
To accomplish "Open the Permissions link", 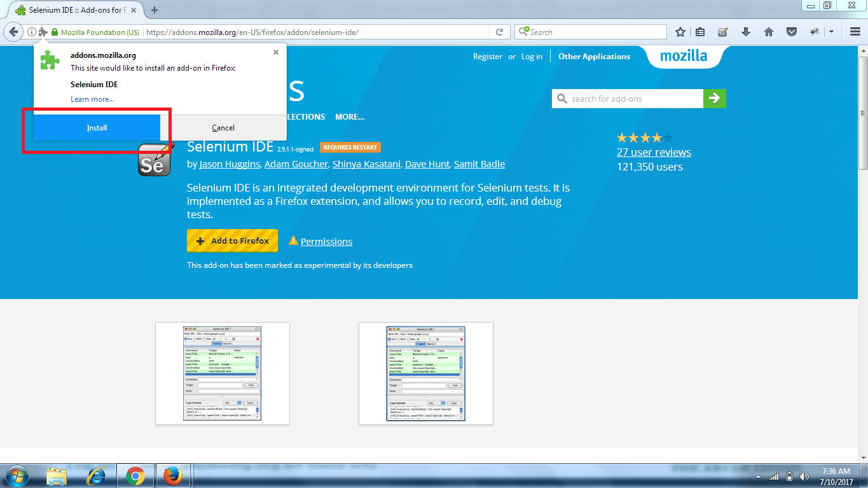I will coord(326,242).
